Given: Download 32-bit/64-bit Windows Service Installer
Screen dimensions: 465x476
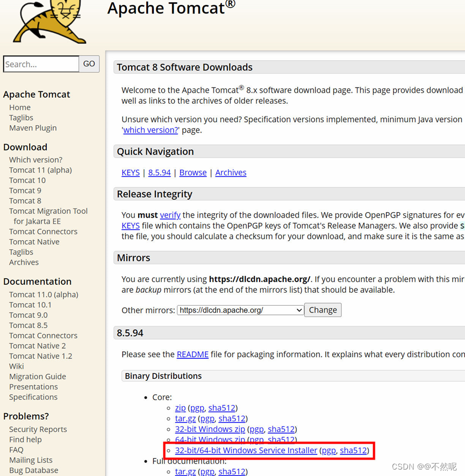Looking at the screenshot, I should tap(246, 451).
